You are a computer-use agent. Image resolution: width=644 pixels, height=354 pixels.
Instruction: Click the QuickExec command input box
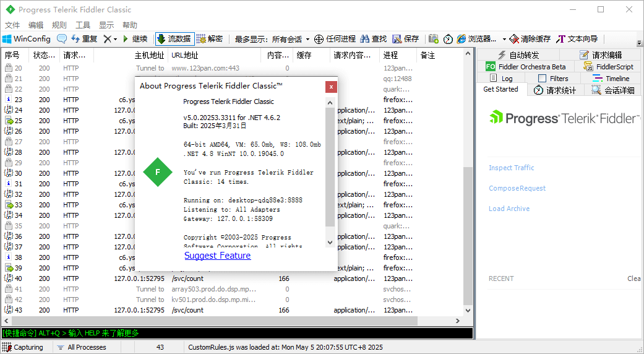click(237, 333)
